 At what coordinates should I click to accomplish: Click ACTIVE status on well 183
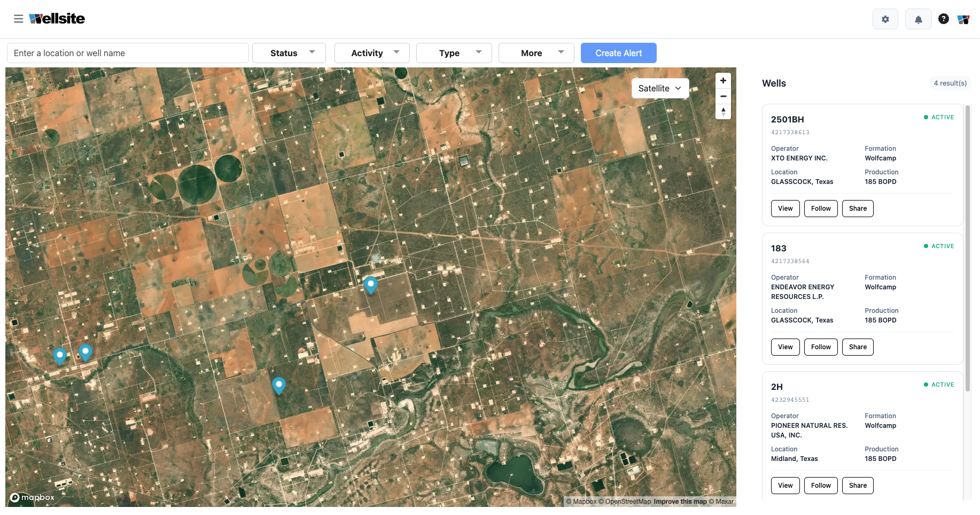939,246
